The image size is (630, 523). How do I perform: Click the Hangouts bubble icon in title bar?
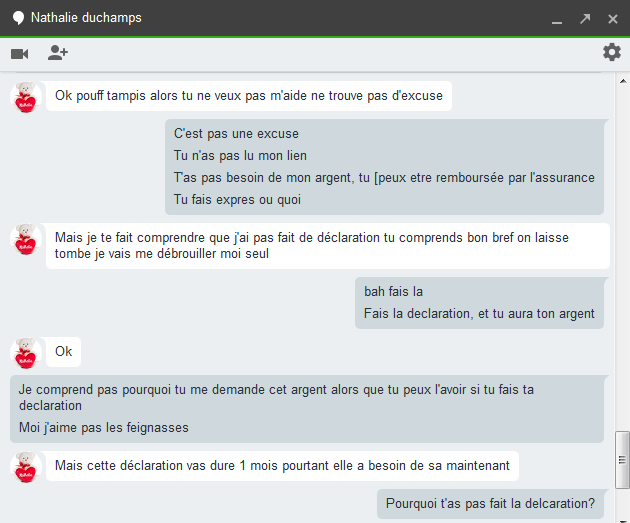(x=17, y=18)
